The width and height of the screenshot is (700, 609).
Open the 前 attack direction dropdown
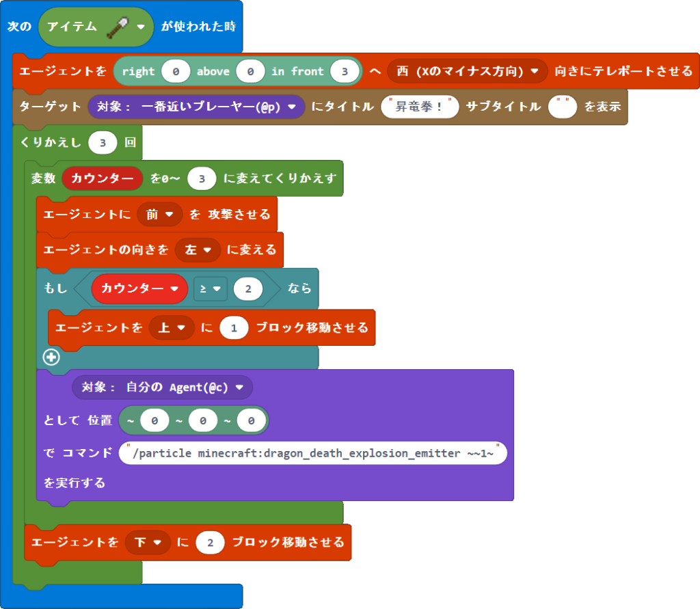coord(160,214)
